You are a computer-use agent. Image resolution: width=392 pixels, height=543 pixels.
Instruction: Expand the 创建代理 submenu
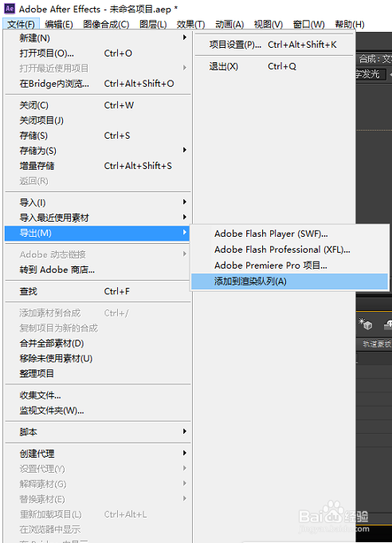97,454
